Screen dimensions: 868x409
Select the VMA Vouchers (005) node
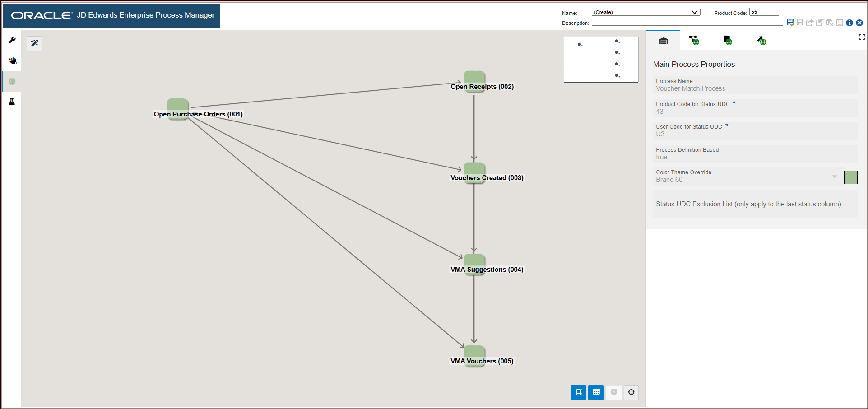[474, 356]
